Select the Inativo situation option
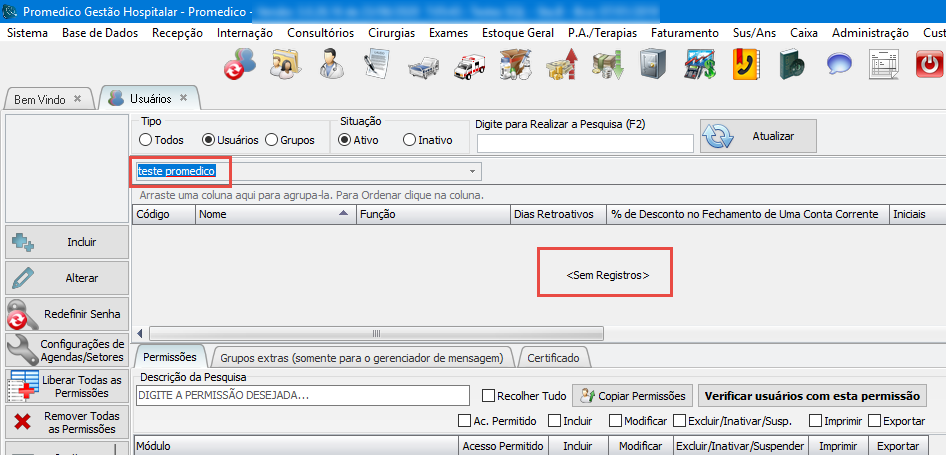 click(409, 140)
